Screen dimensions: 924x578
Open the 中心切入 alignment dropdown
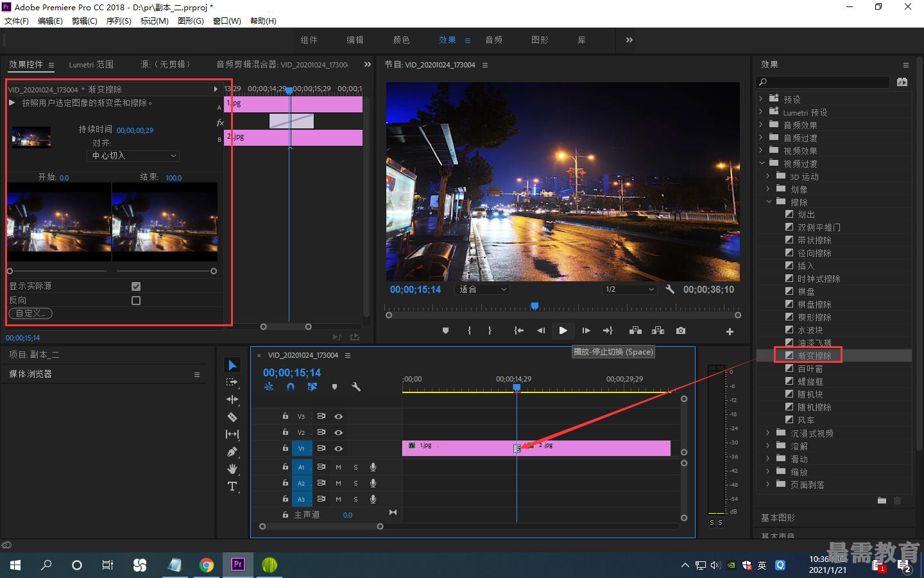click(133, 156)
